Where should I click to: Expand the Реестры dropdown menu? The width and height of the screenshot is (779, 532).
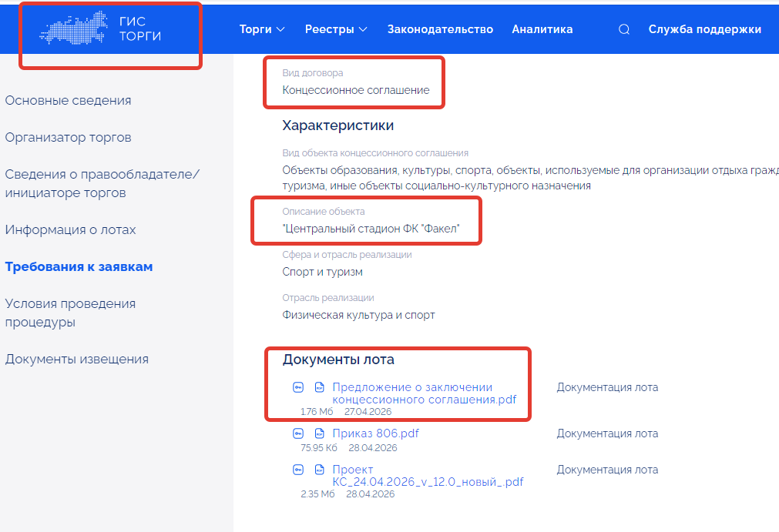336,29
